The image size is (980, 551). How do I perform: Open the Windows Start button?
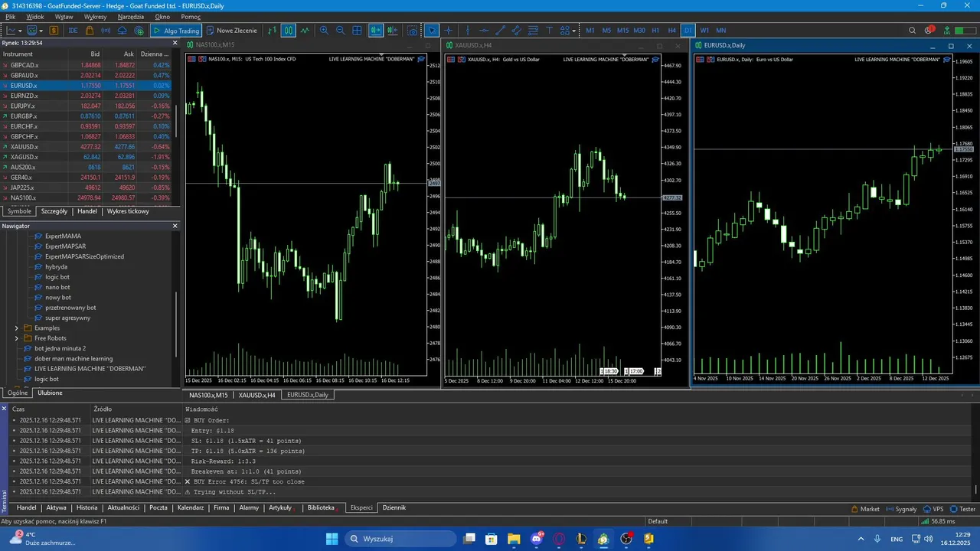pyautogui.click(x=332, y=539)
